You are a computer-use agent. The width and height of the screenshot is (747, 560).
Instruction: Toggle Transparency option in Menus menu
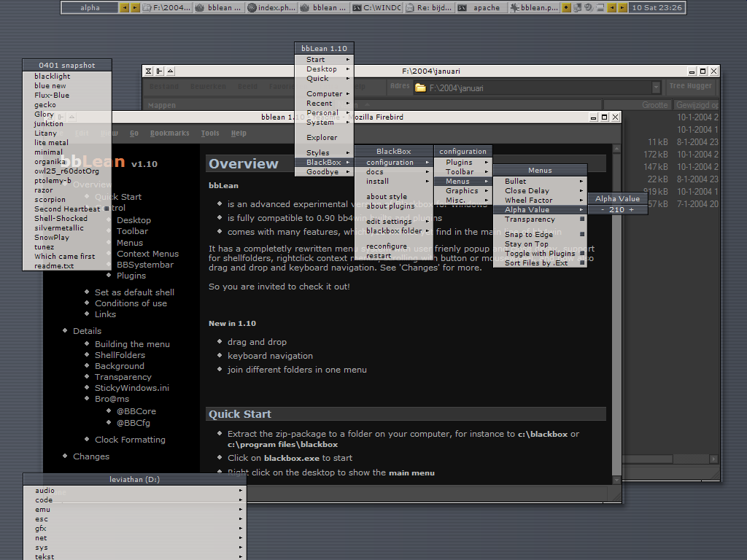pyautogui.click(x=540, y=219)
